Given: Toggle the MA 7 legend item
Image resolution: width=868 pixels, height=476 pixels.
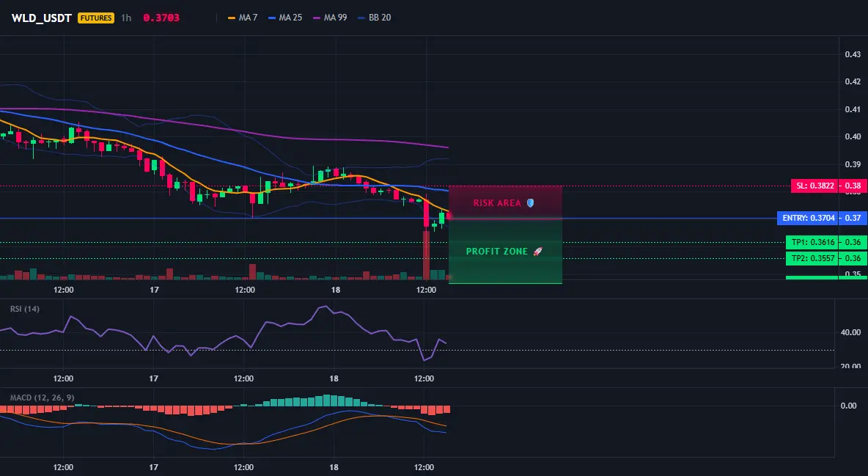Looking at the screenshot, I should (243, 18).
